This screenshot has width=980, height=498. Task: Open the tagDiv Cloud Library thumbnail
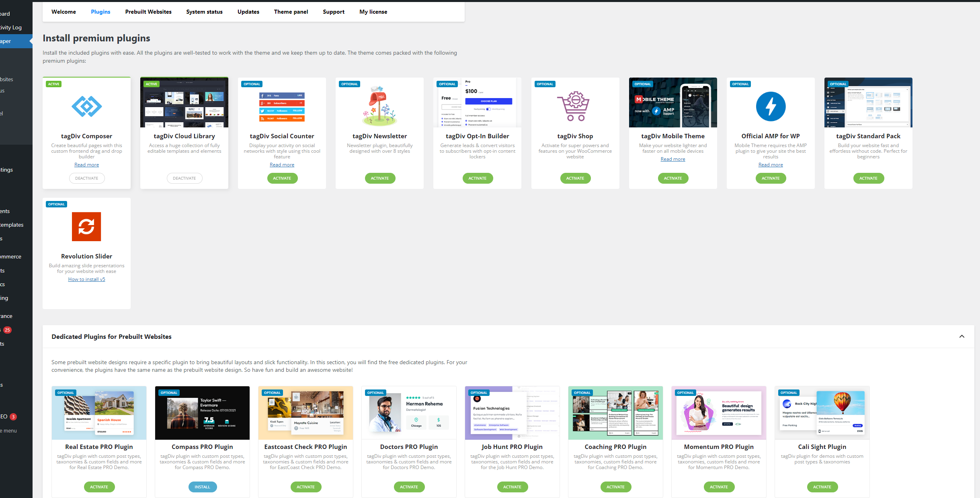[x=184, y=102]
